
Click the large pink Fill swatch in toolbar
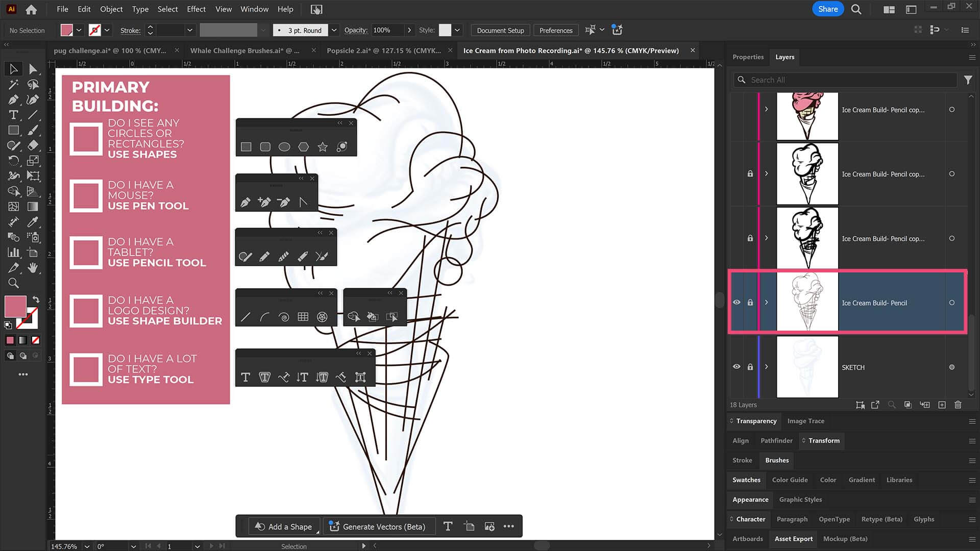coord(15,306)
